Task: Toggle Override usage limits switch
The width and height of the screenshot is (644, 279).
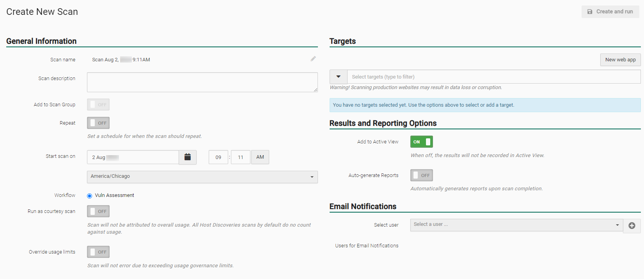Action: (x=98, y=252)
